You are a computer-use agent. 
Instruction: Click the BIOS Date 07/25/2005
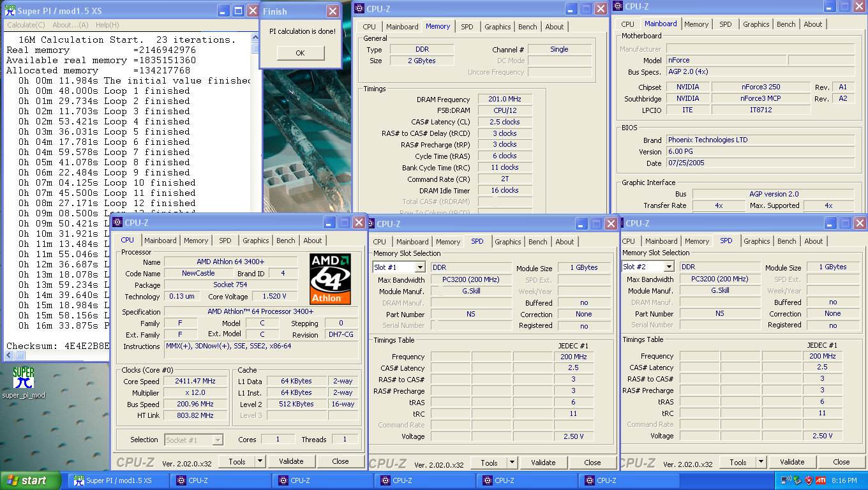pyautogui.click(x=760, y=163)
